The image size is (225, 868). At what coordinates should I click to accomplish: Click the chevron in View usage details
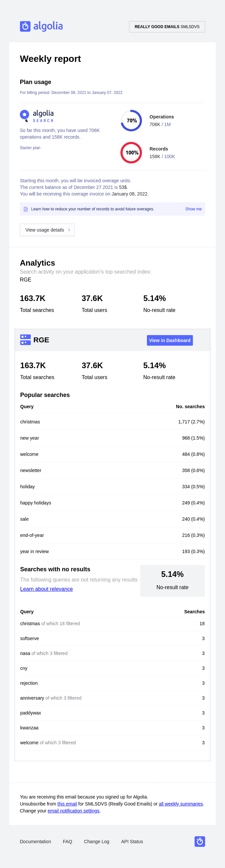69,230
